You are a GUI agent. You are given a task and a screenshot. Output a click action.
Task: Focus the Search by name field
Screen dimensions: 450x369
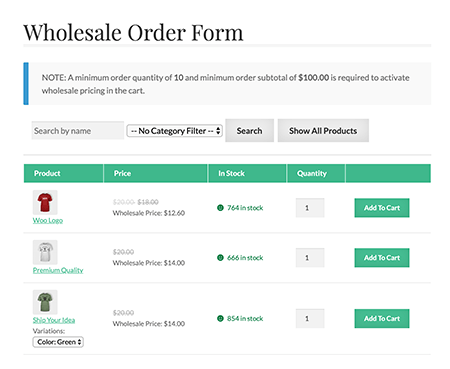click(78, 131)
